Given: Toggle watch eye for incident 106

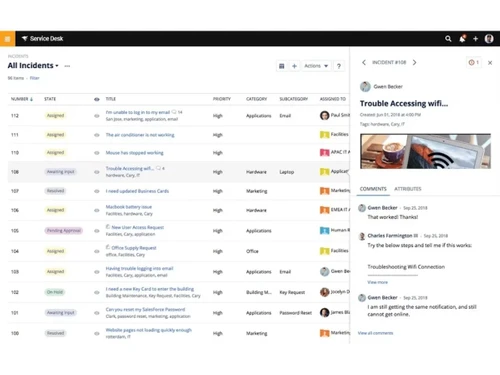Looking at the screenshot, I should tap(97, 210).
